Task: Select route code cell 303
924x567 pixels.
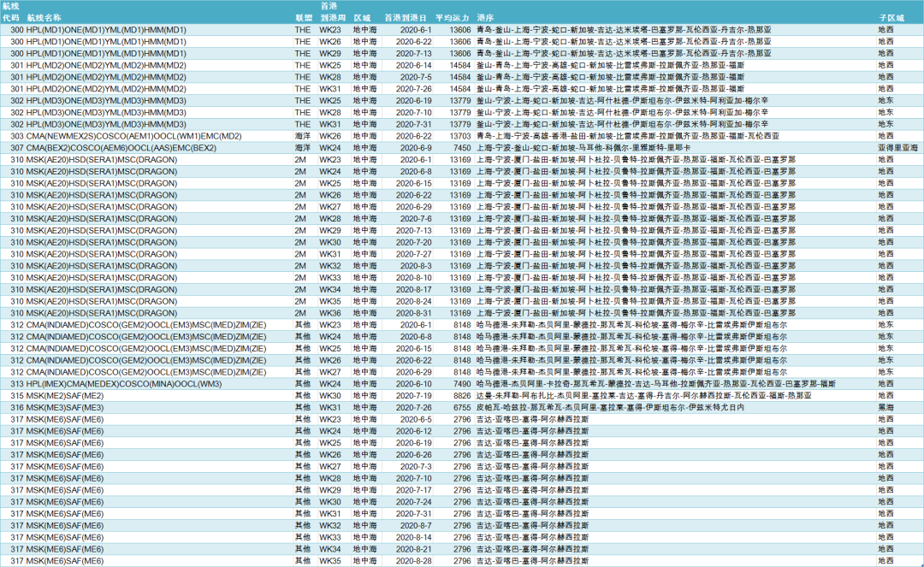Action: [17, 136]
